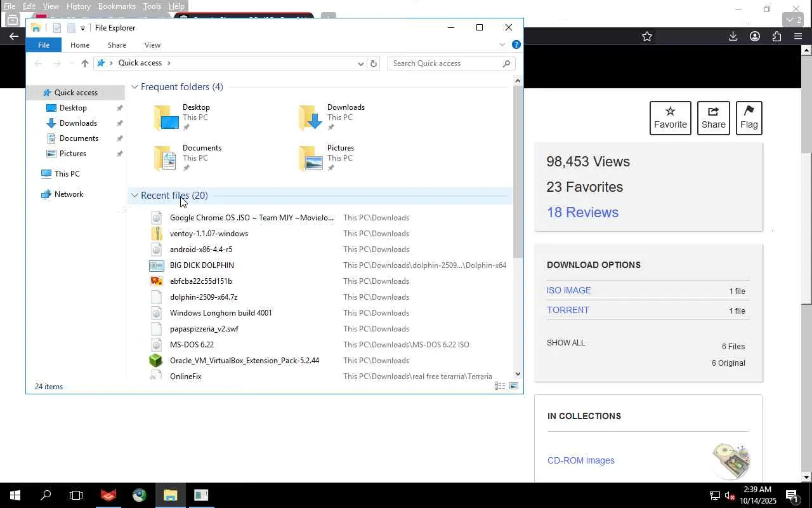Open the Windows Start menu
812x508 pixels.
click(15, 495)
